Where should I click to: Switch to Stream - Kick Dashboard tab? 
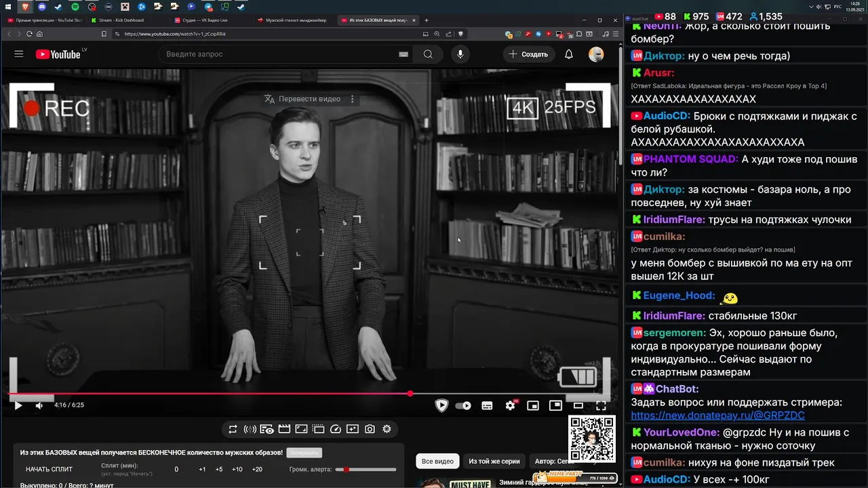coord(127,20)
